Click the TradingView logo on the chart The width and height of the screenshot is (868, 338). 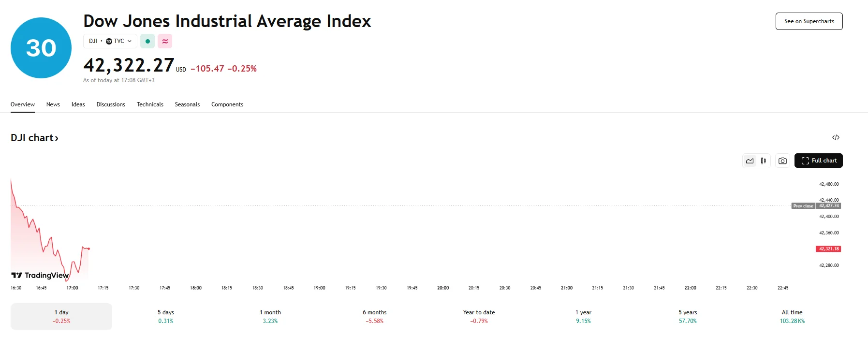pos(40,275)
